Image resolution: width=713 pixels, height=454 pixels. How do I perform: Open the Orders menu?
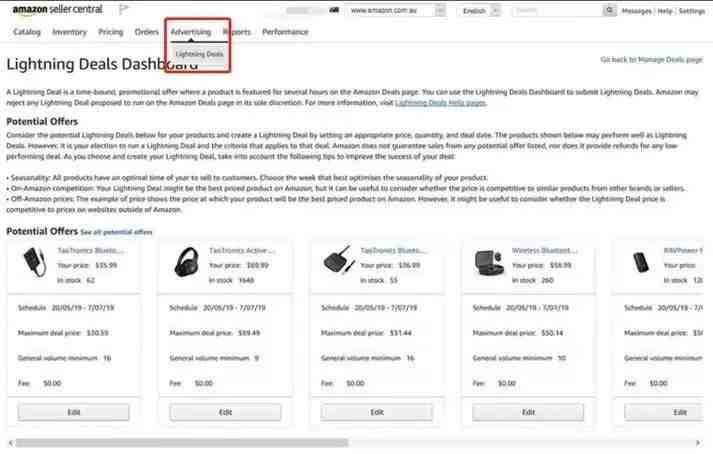146,32
